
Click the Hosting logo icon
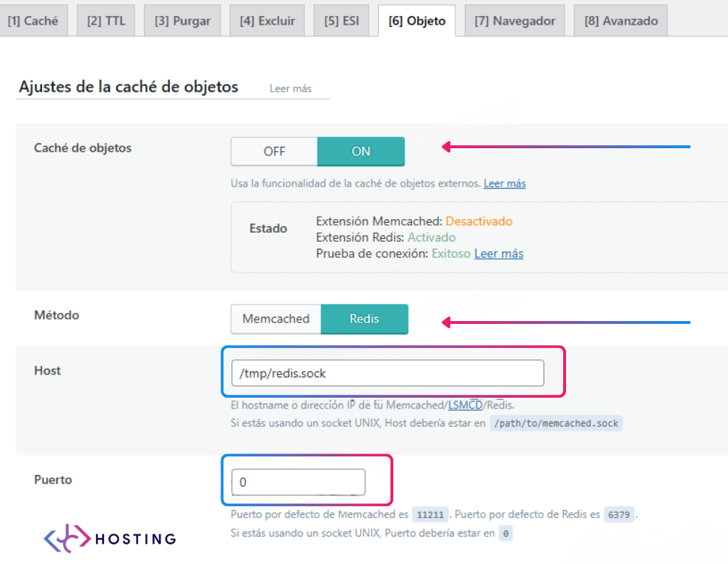(x=67, y=538)
